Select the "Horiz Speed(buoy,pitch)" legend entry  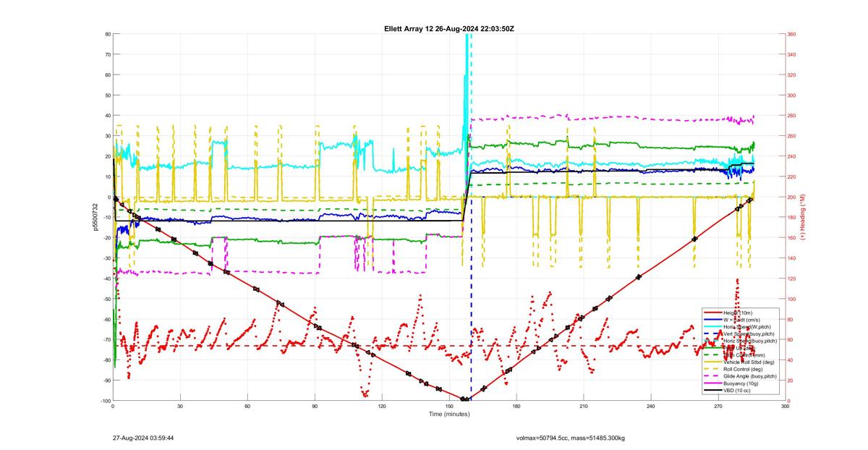coord(750,341)
